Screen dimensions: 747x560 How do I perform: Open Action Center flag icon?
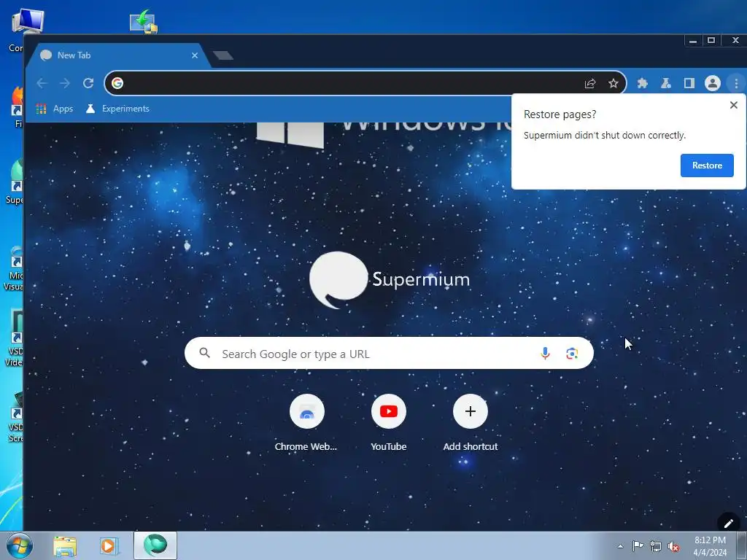coord(638,546)
